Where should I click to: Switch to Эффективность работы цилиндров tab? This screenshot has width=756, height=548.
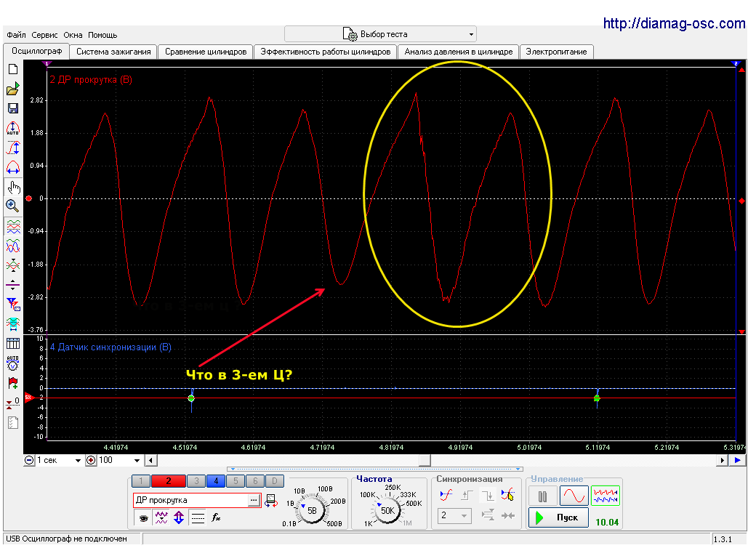(x=326, y=52)
